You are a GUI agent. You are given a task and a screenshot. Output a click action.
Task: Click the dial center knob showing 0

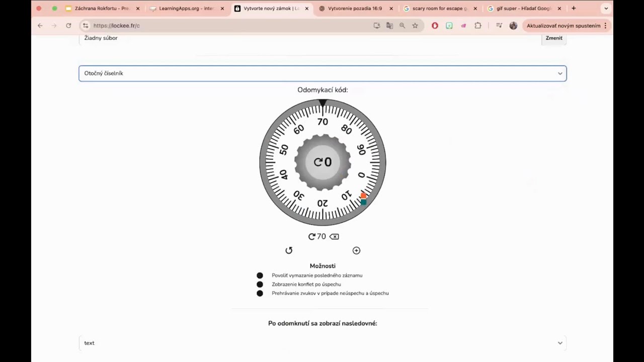click(x=323, y=162)
